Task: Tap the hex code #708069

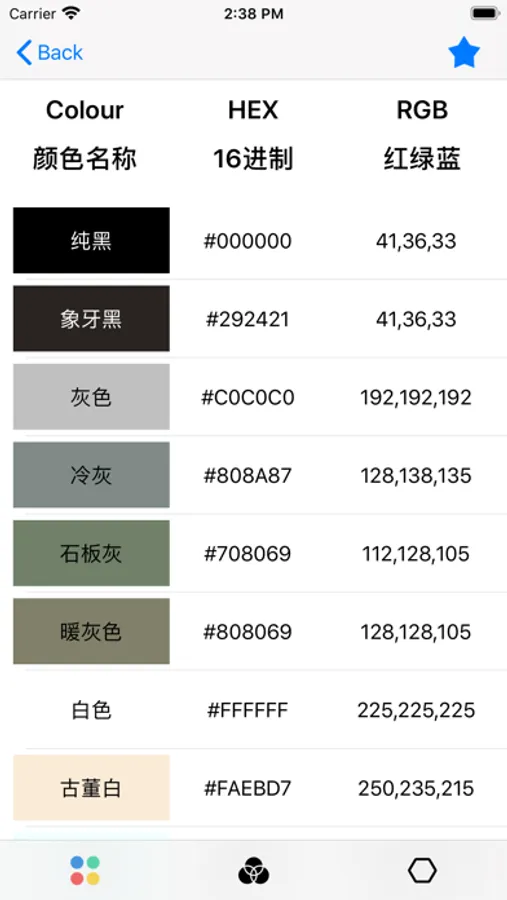Action: coord(248,554)
